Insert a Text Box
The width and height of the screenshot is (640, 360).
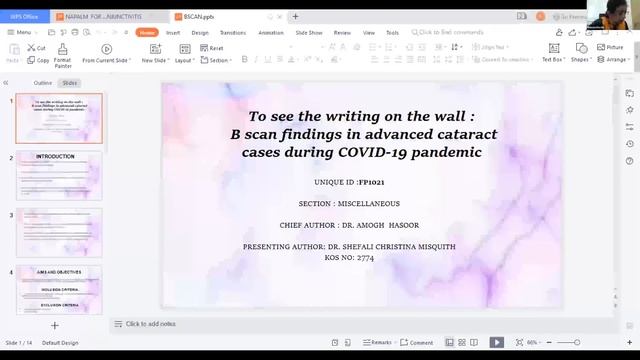pos(553,53)
